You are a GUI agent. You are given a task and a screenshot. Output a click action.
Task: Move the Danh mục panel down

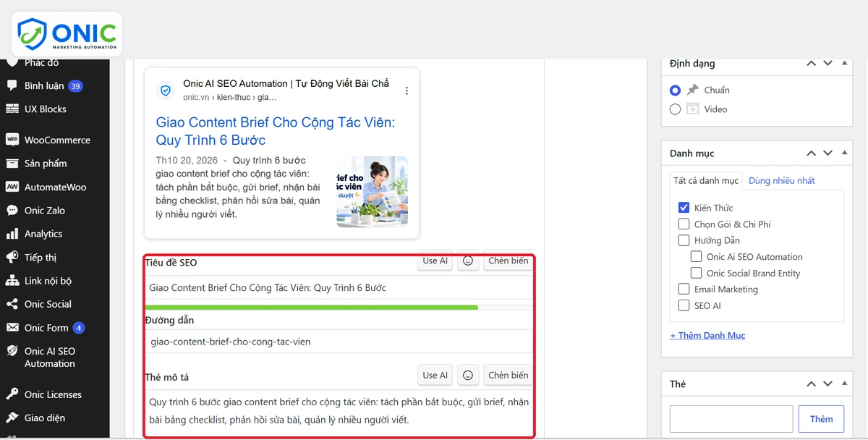pyautogui.click(x=828, y=153)
